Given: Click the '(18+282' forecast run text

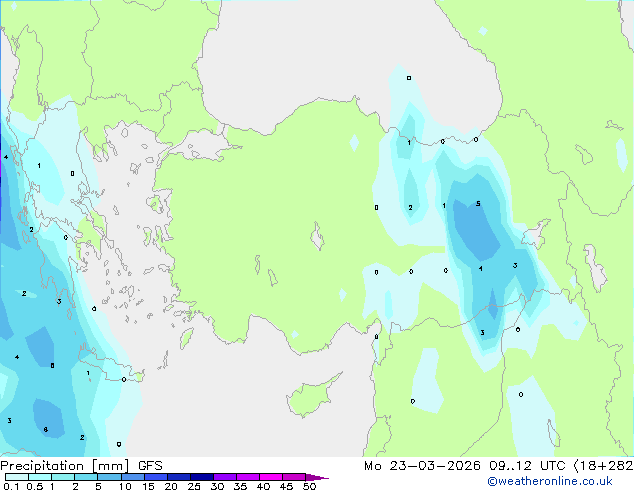Looking at the screenshot, I should tap(603, 466).
